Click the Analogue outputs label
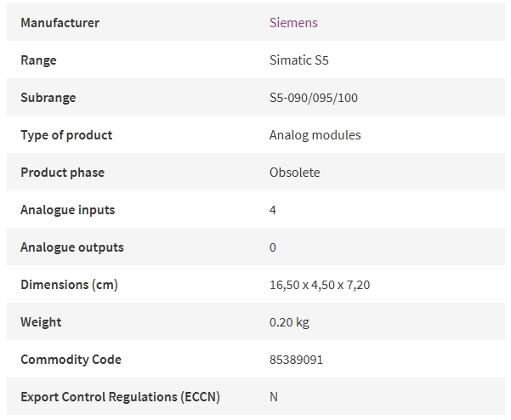 [72, 247]
